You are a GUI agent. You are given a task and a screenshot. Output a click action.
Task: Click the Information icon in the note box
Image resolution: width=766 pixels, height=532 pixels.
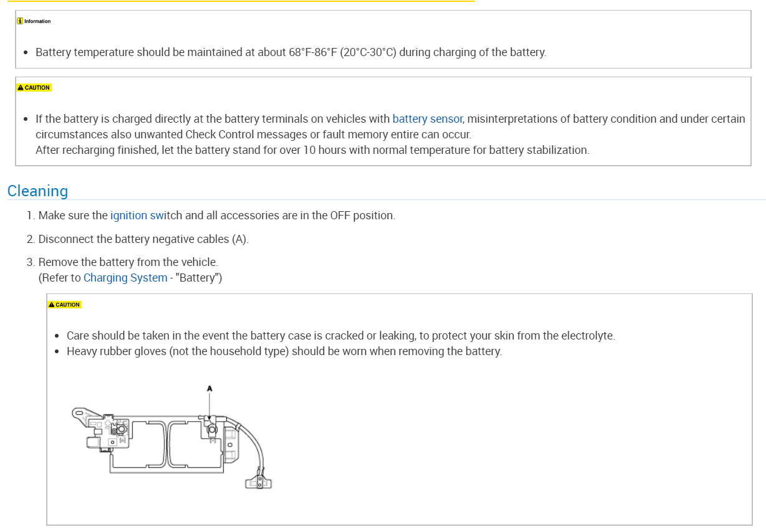tap(20, 21)
